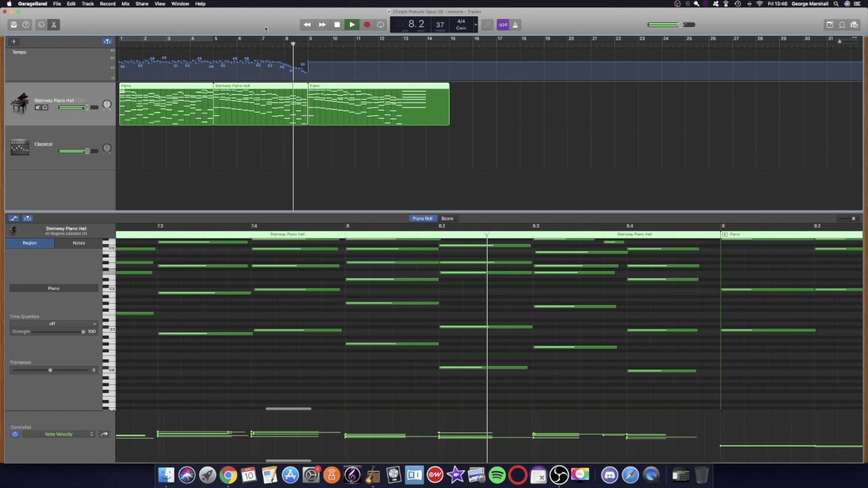This screenshot has width=868, height=488.
Task: Select the Region tab in editor inspector
Action: (30, 243)
